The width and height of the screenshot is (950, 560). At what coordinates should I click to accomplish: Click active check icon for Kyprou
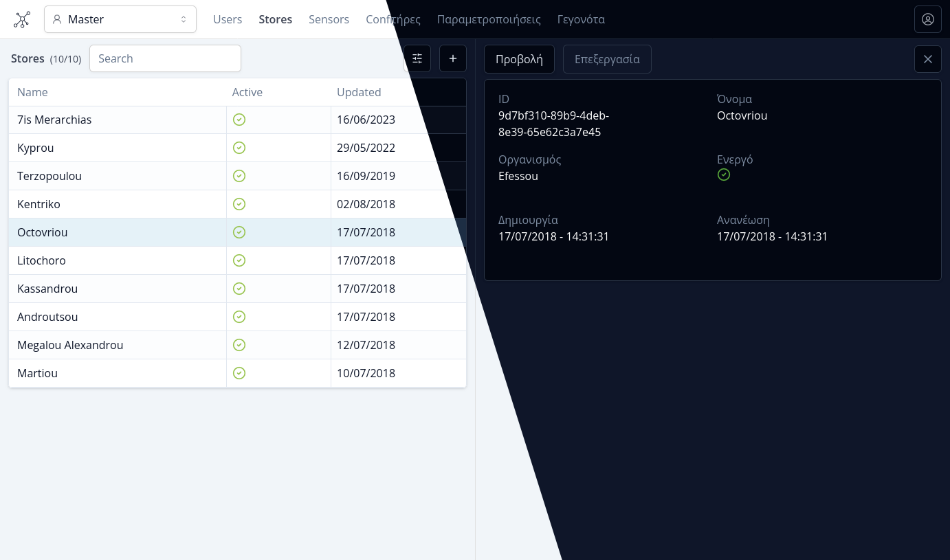[239, 148]
